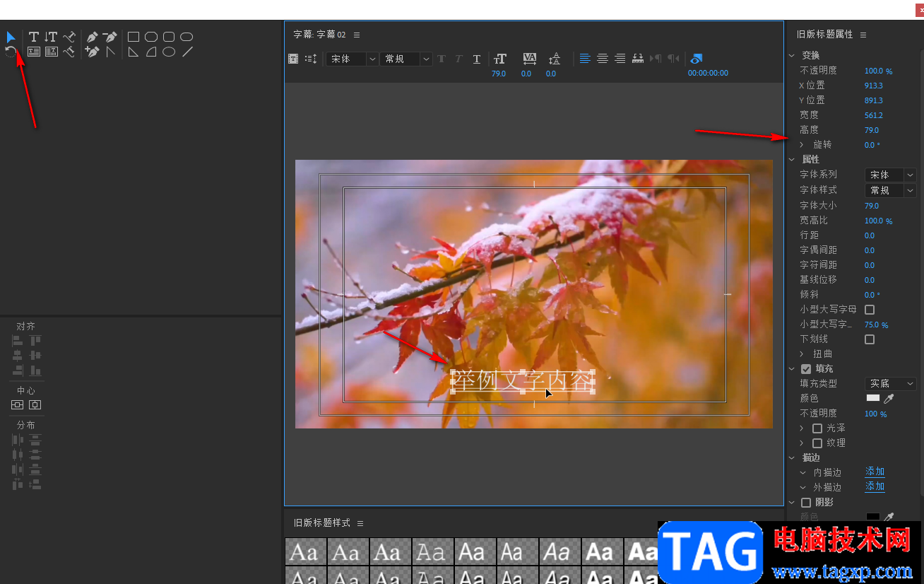
Task: Toggle bold text style in toolbar
Action: pos(442,59)
